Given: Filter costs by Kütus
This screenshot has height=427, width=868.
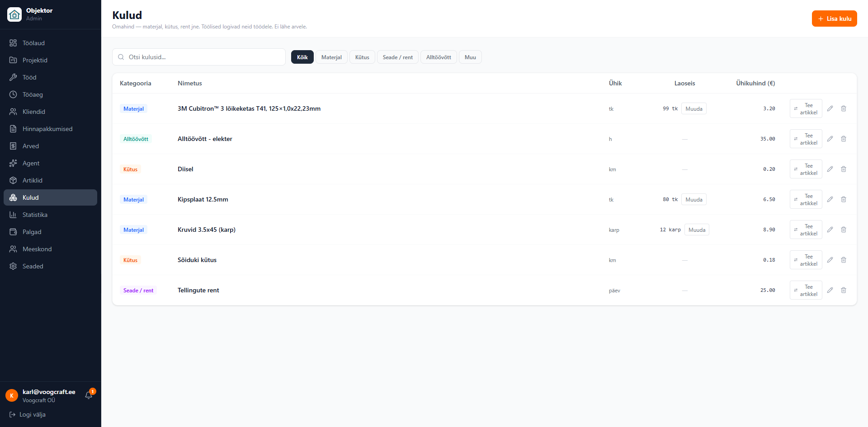Looking at the screenshot, I should 362,57.
